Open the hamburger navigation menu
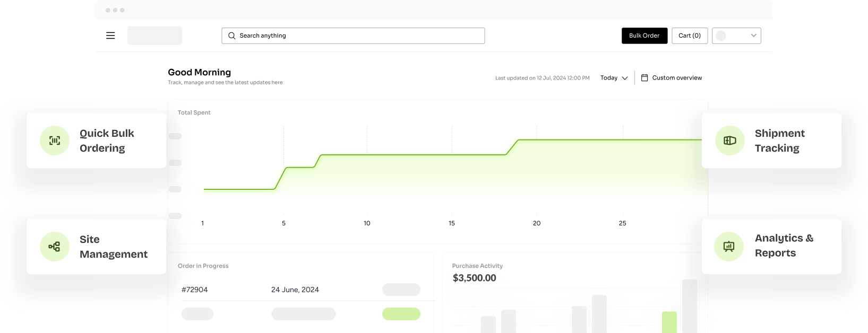This screenshot has width=868, height=333. [x=110, y=36]
